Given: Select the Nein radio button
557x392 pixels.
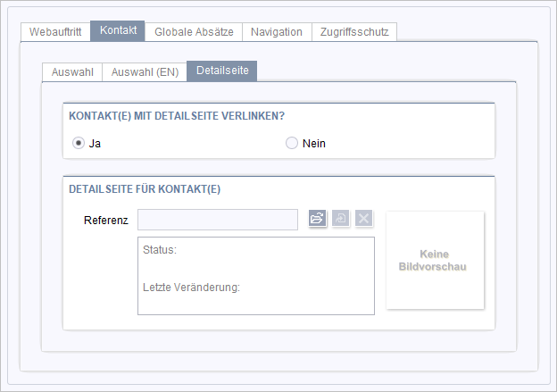Looking at the screenshot, I should [x=292, y=143].
